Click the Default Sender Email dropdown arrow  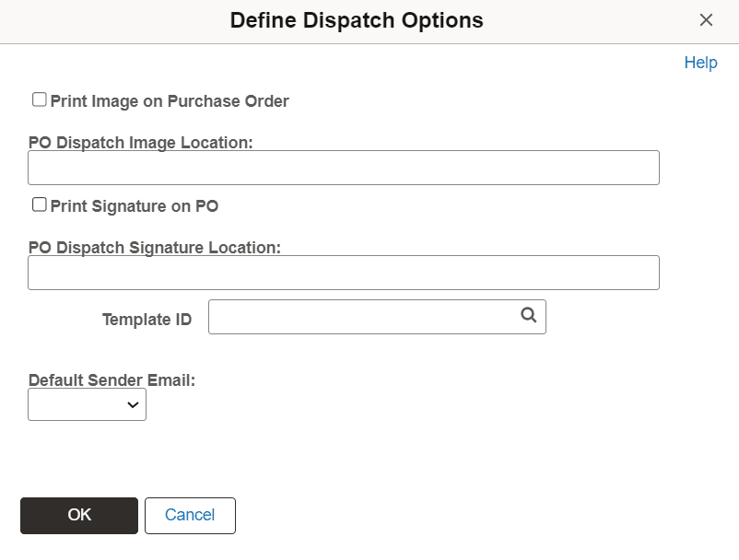[135, 403]
